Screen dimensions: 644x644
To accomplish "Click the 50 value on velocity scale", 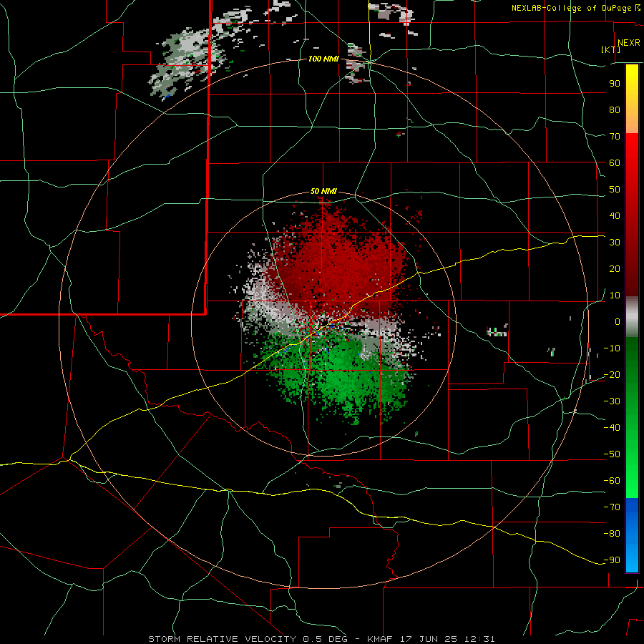I will click(x=615, y=190).
